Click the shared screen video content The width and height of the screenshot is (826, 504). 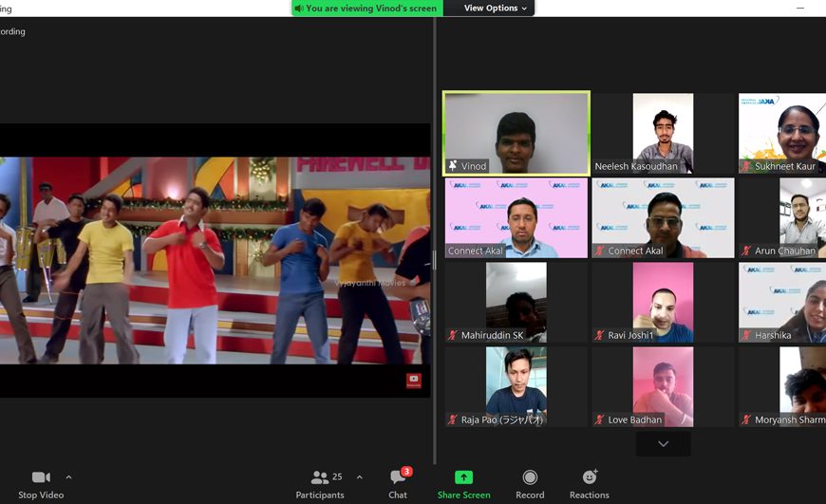tap(215, 260)
